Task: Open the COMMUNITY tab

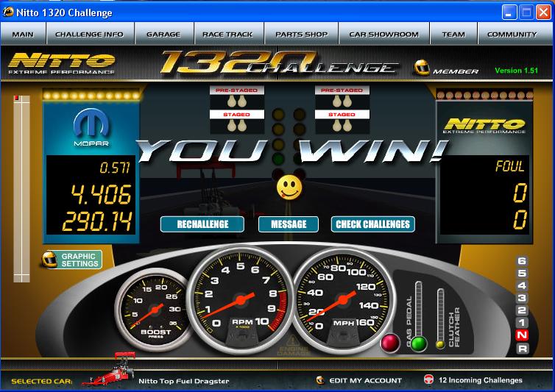Action: tap(512, 35)
